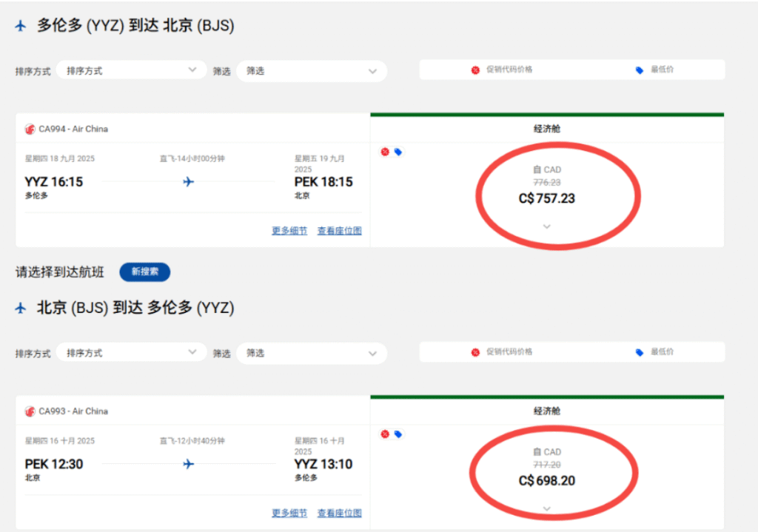Click the red promo code icon on the CA993 fare
Viewport: 758px width, 532px height.
(x=385, y=434)
